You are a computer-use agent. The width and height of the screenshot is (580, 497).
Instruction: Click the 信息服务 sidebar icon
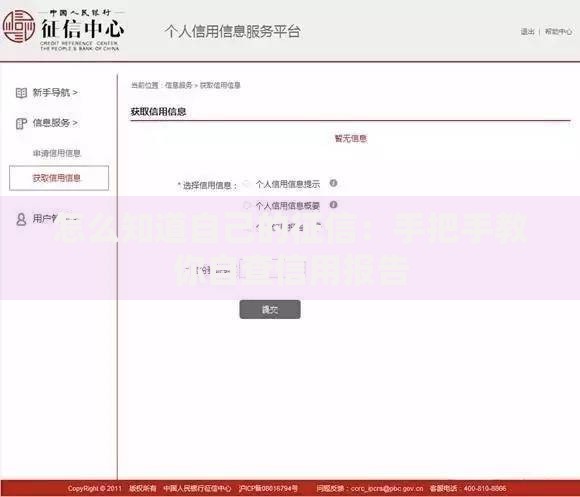[x=21, y=123]
